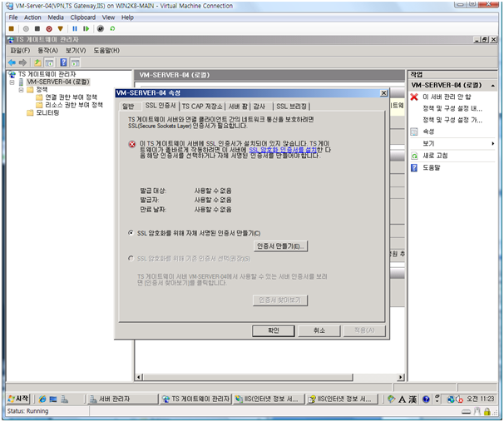Send Ctrl+Alt+Delete to the virtual machine
Screen dimensions: 504x422
(12, 28)
